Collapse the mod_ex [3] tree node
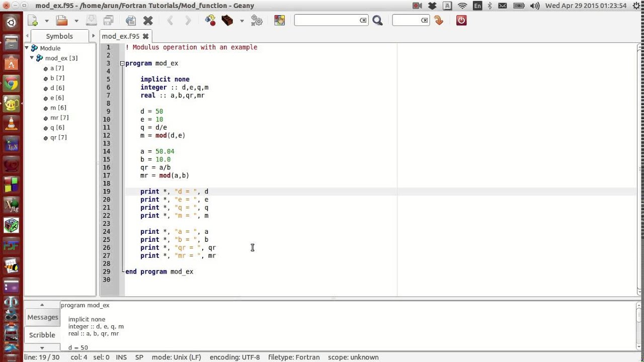The image size is (644, 362). (32, 58)
